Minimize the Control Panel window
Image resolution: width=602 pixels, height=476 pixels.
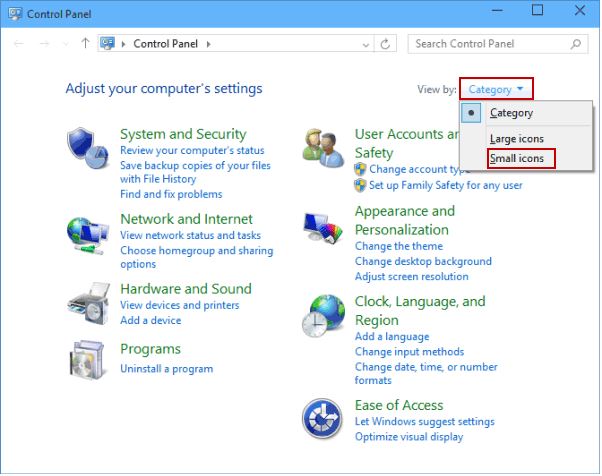pyautogui.click(x=497, y=11)
